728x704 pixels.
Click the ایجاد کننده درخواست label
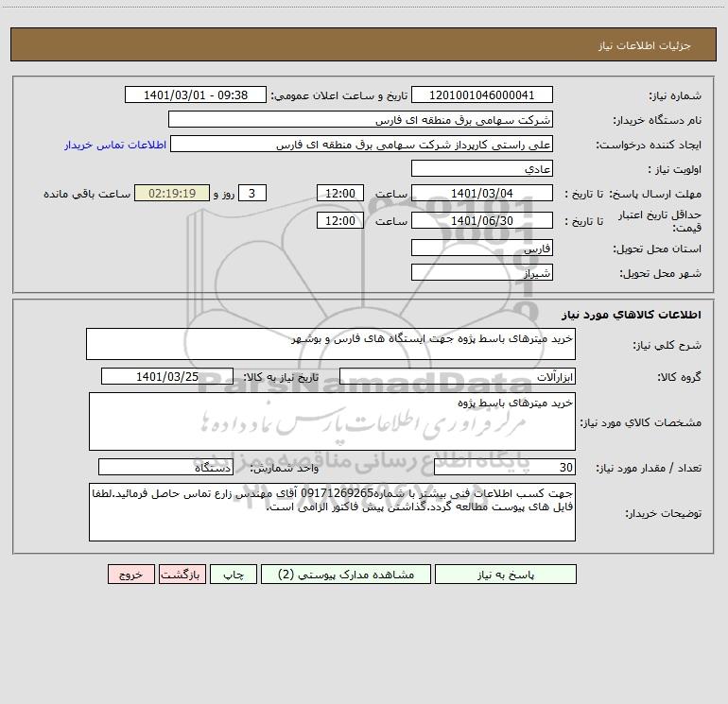point(649,145)
